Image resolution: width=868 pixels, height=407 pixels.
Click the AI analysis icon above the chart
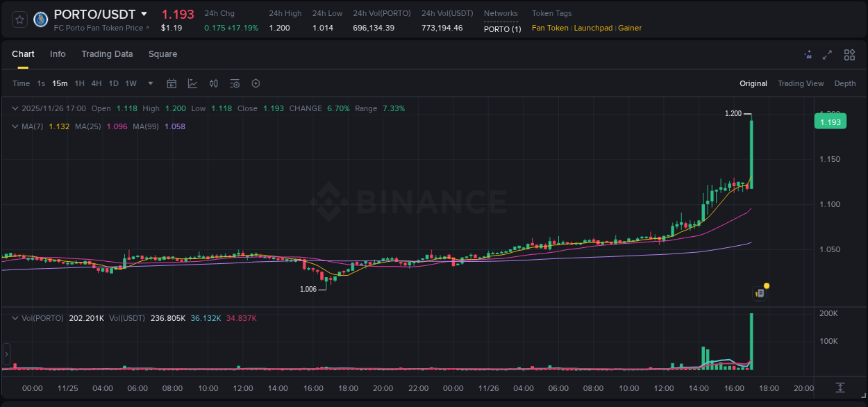(x=808, y=54)
